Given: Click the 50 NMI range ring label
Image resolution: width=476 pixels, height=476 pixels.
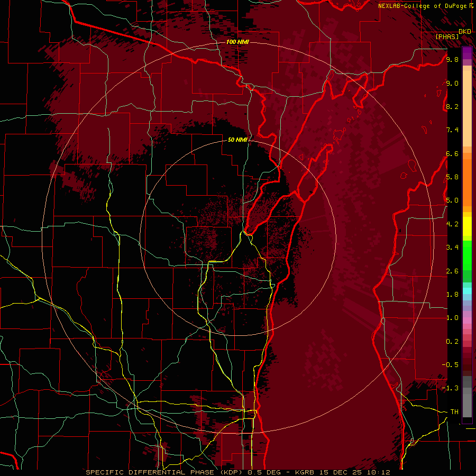Looking at the screenshot, I should pos(237,140).
